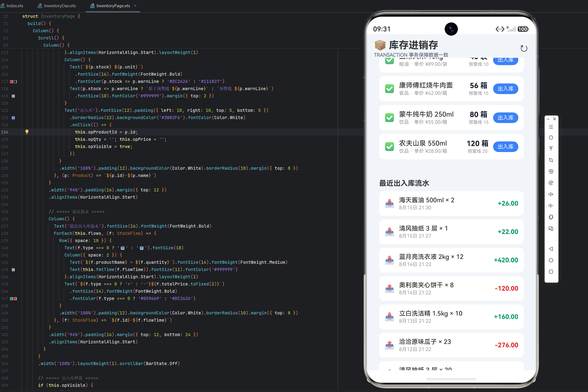Tap the 80 箱 stock count for 蒙牛纯牛奶

[478, 114]
